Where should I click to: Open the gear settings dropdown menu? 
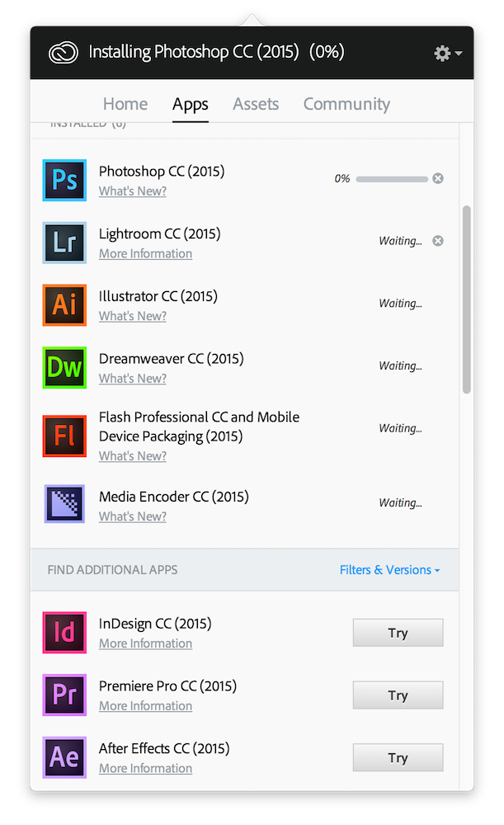pos(447,53)
